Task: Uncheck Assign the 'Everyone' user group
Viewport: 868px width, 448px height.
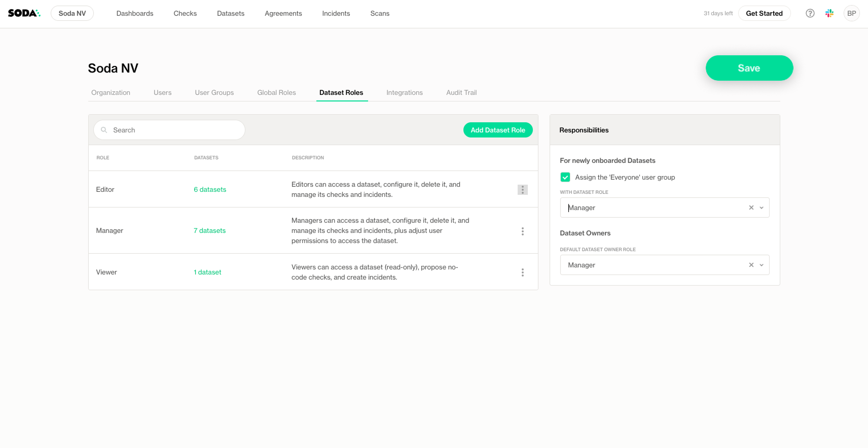Action: tap(565, 177)
